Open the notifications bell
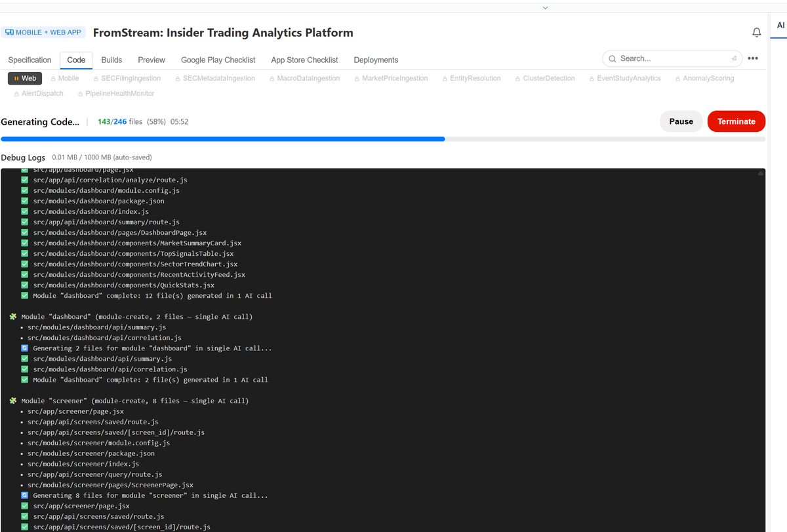This screenshot has width=787, height=532. 757,33
